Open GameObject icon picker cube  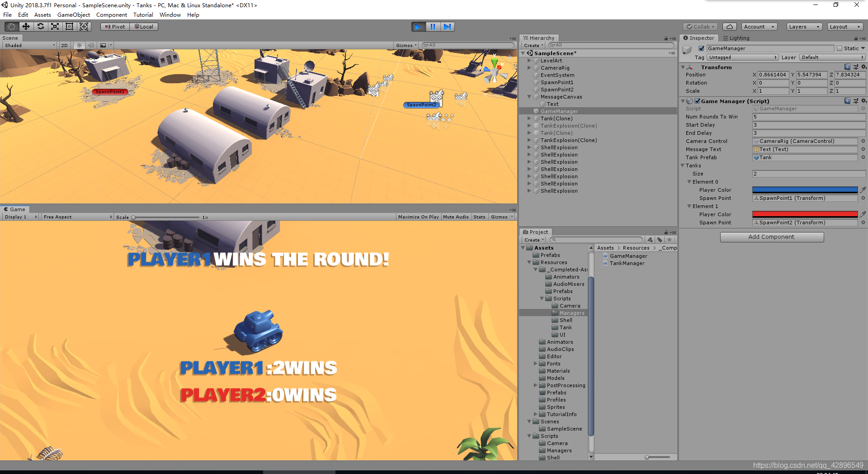(687, 49)
